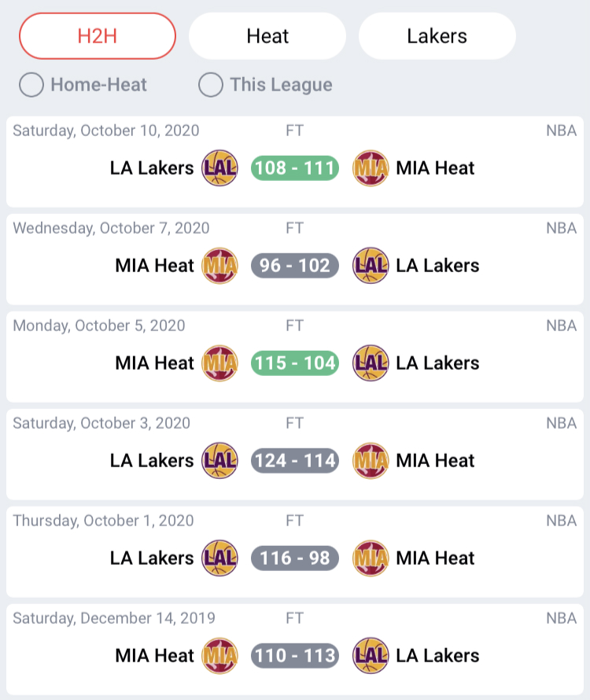Viewport: 590px width, 700px height.
Task: Click Lakers logo in October 3 match
Action: point(219,461)
